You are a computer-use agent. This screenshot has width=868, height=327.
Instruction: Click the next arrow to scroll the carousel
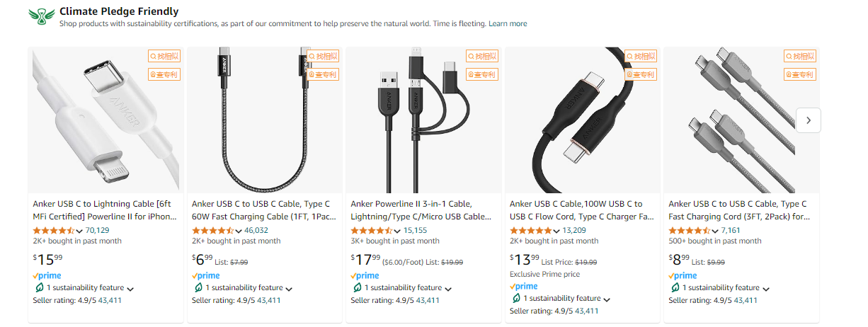click(809, 120)
